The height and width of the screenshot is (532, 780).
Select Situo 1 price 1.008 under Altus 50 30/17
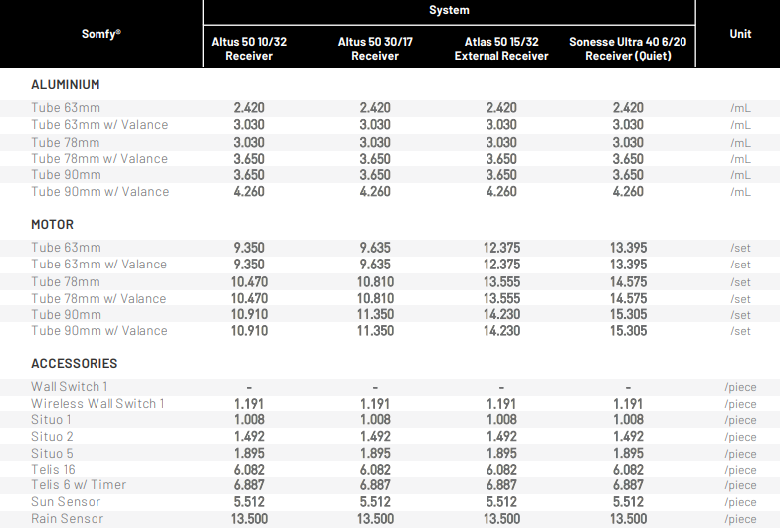375,420
